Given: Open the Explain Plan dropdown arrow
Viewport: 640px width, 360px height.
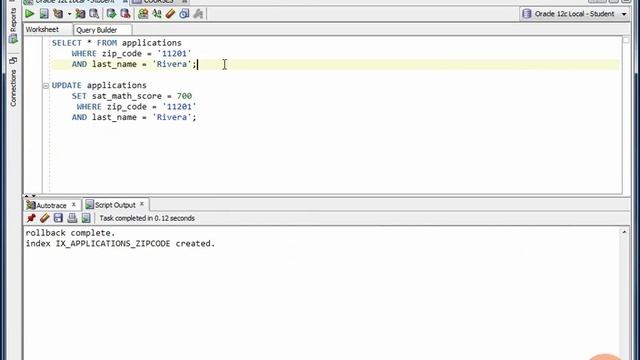Looking at the screenshot, I should tap(69, 14).
